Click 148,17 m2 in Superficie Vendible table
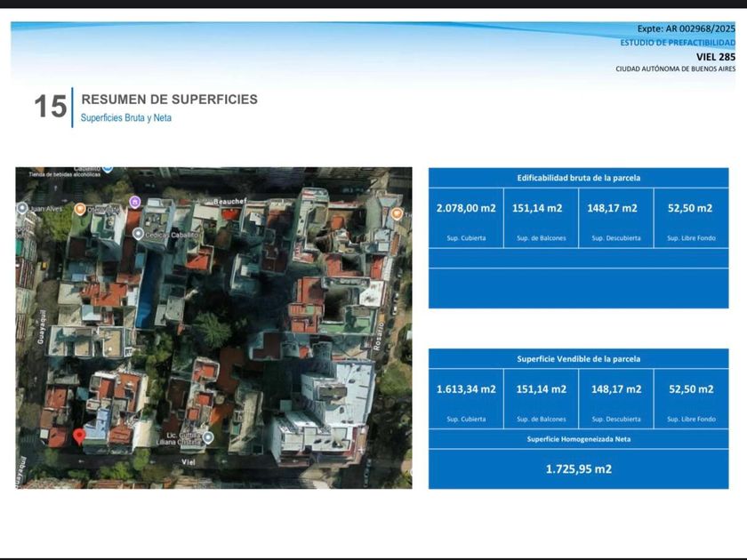Image resolution: width=747 pixels, height=560 pixels. click(x=616, y=389)
